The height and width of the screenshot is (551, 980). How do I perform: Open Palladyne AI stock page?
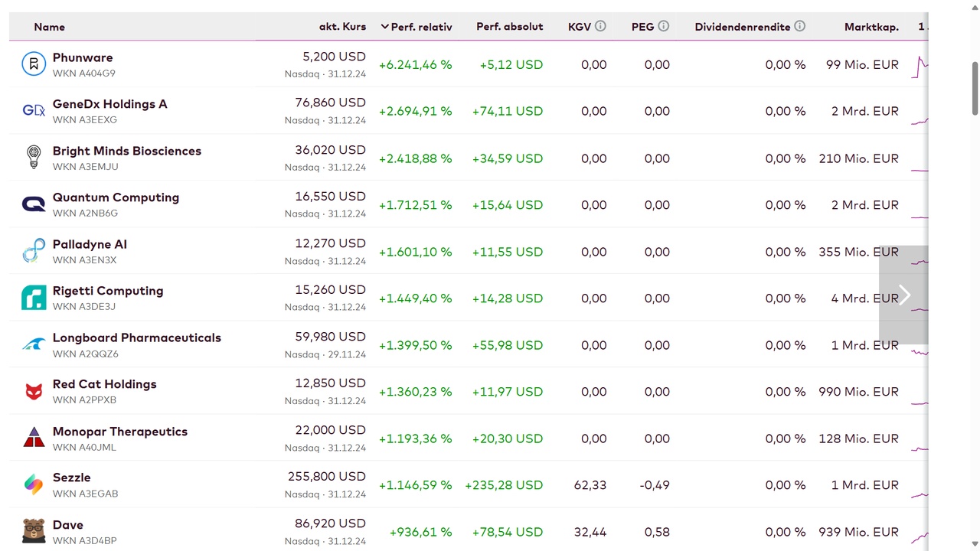tap(90, 244)
